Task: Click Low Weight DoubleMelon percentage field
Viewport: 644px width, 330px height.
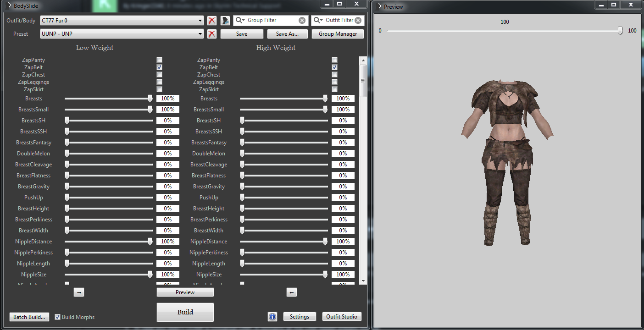Action: 168,154
